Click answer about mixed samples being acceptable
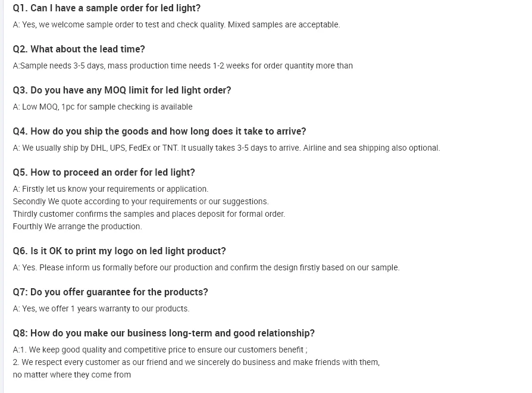Viewport: 532px width, 393px height. click(x=176, y=24)
